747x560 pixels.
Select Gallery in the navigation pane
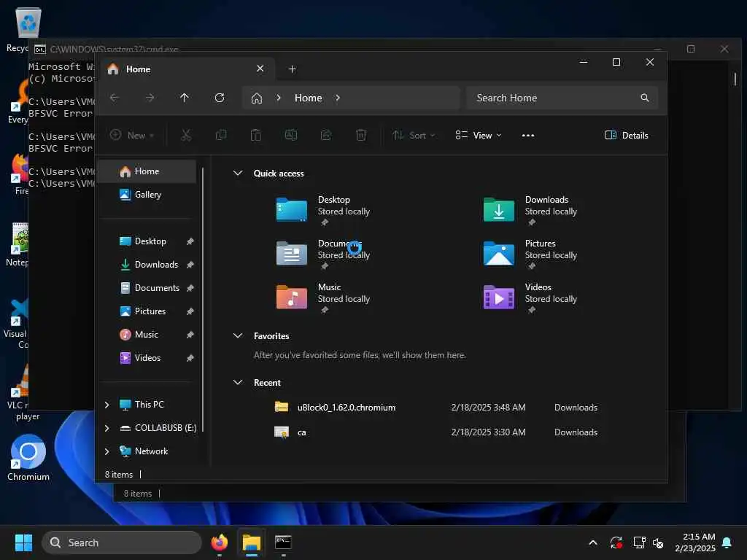pyautogui.click(x=147, y=195)
